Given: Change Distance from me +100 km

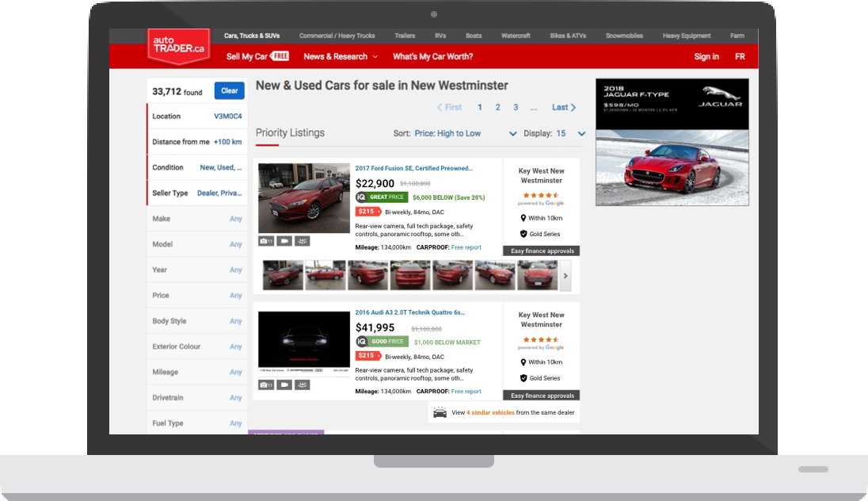Looking at the screenshot, I should (197, 142).
